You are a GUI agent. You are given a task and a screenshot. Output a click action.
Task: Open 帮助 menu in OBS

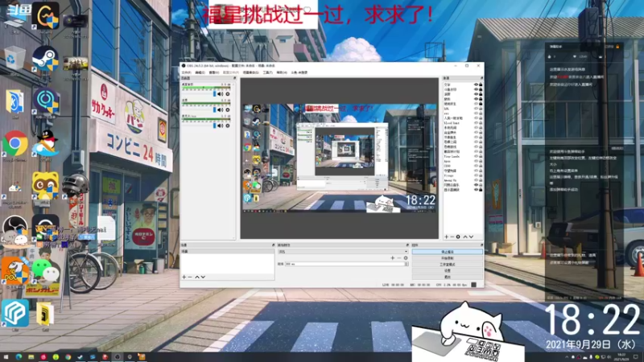click(282, 72)
